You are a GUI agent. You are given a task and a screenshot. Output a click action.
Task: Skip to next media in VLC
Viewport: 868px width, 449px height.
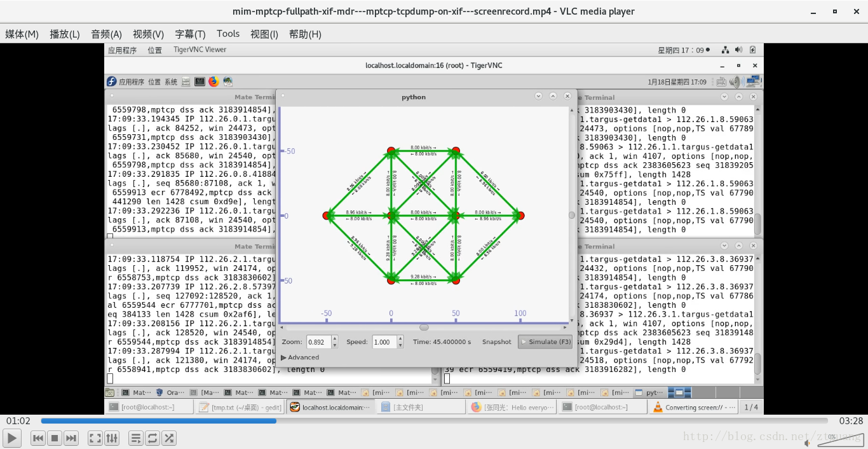[71, 438]
